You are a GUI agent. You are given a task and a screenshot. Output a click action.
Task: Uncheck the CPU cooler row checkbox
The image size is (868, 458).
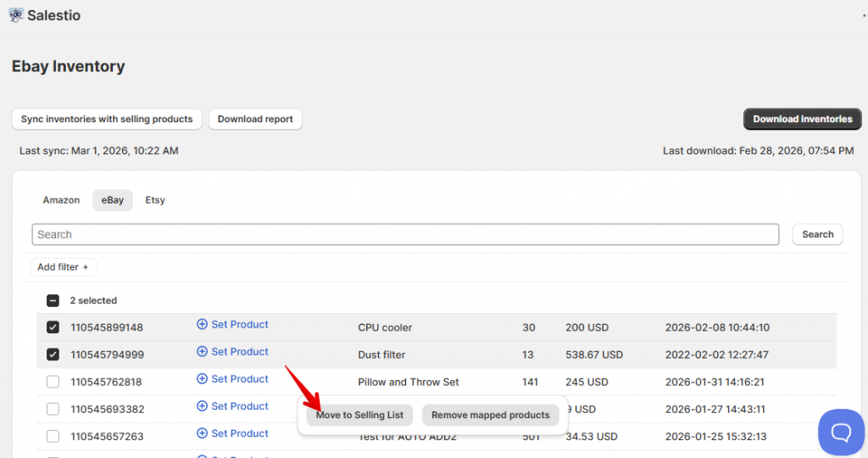click(53, 327)
